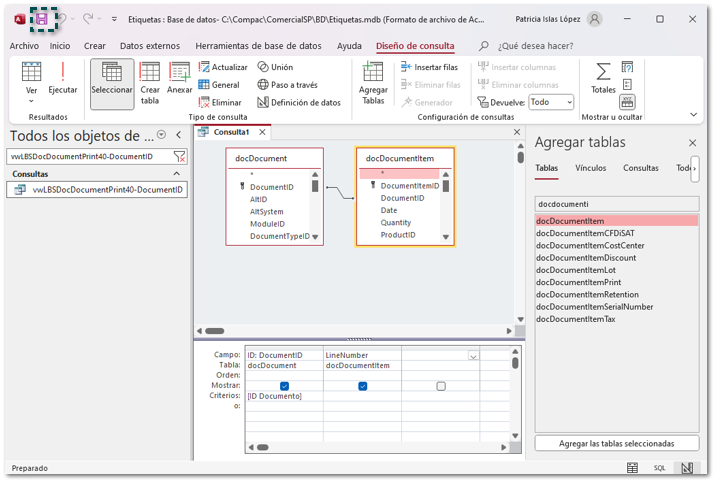Switch to SQL view in status bar
Image resolution: width=716 pixels, height=483 pixels.
(660, 468)
